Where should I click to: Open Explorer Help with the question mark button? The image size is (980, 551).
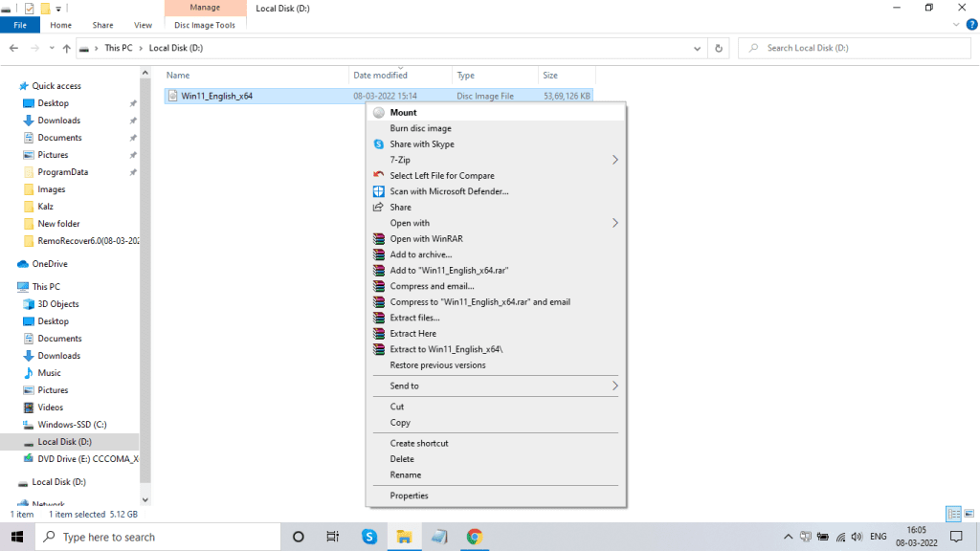click(972, 25)
